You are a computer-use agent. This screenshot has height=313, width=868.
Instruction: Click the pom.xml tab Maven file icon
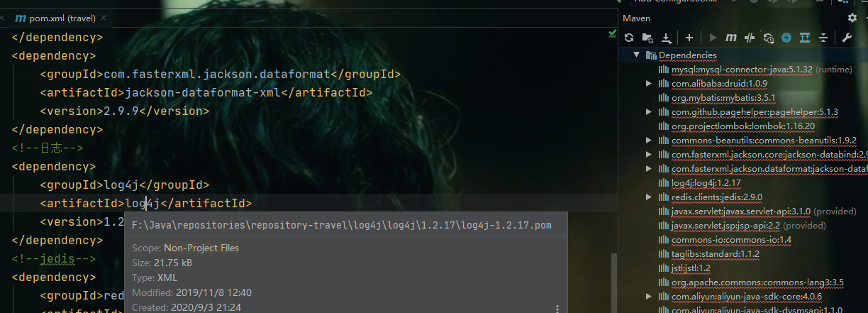[x=20, y=18]
